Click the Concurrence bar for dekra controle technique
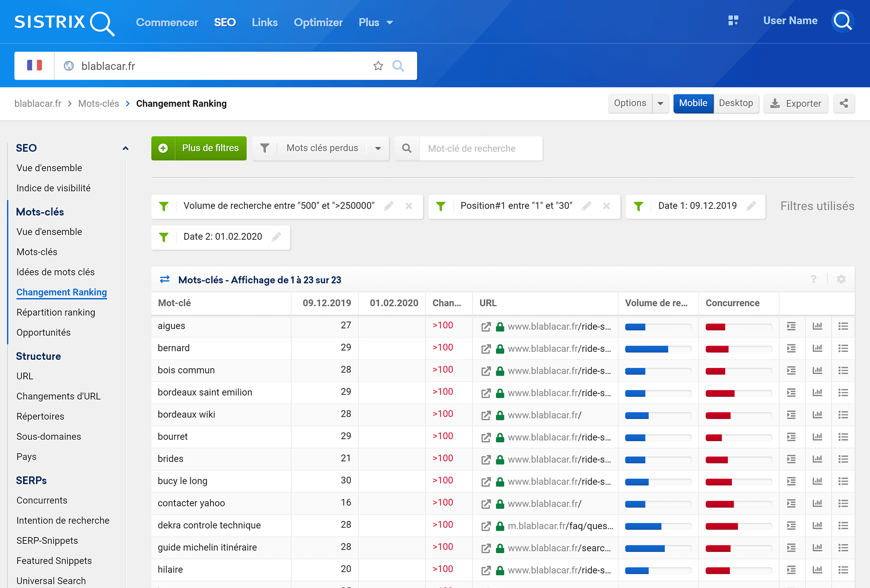The image size is (870, 588). 738,526
